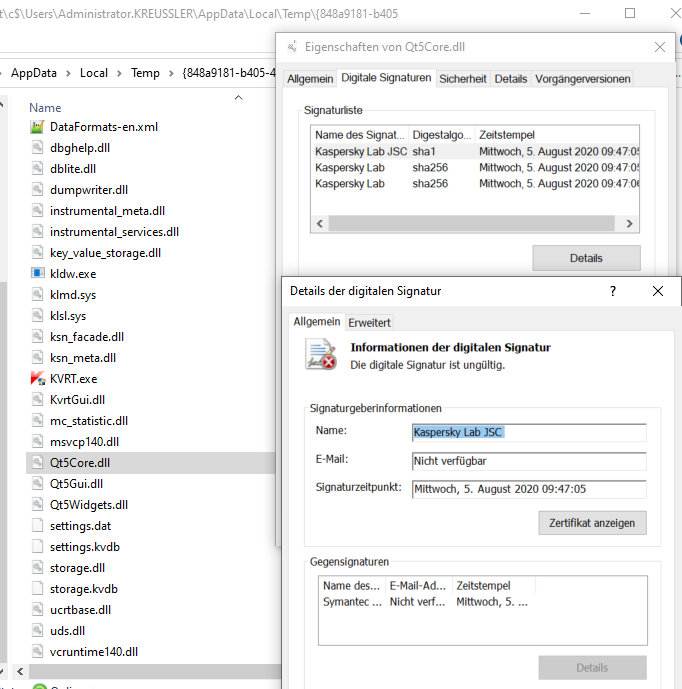Viewport: 682px width, 689px height.
Task: Click the E-Mail Nicht verfügbar field
Action: [529, 461]
